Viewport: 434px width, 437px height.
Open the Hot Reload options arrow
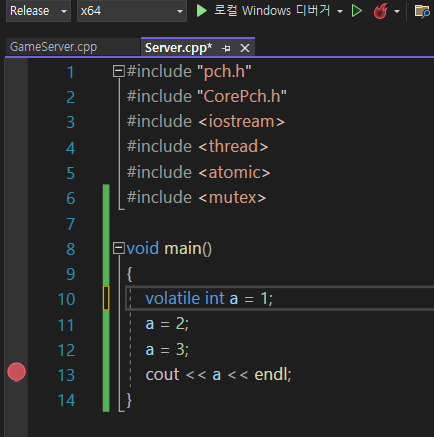[x=397, y=11]
